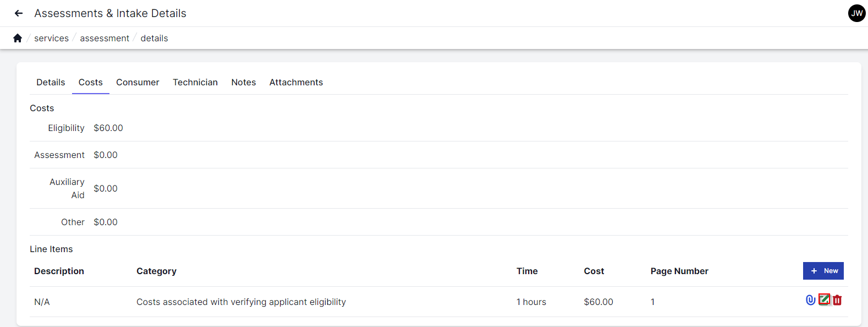Attach a file to the eligibility line item
The width and height of the screenshot is (868, 327).
point(810,300)
